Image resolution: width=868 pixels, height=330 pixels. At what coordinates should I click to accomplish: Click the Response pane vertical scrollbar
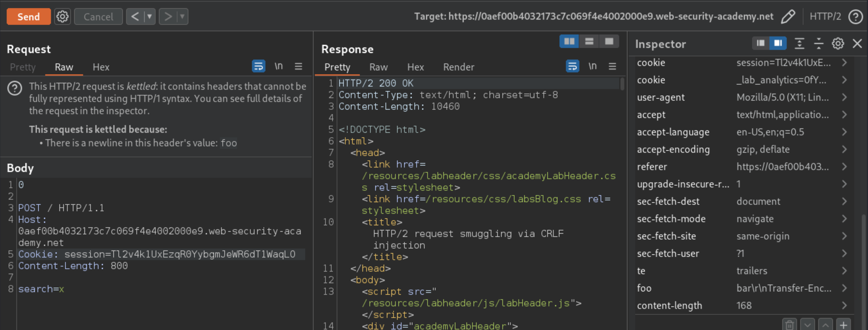[x=622, y=84]
